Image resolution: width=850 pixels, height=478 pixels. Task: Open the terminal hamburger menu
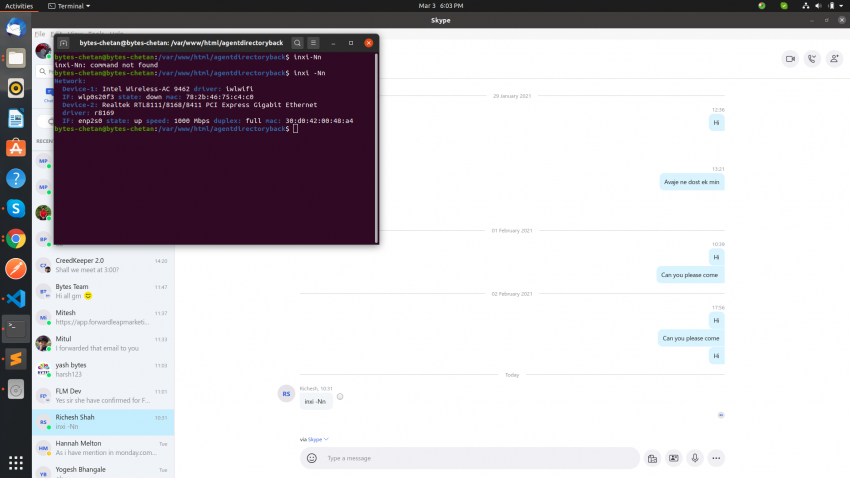(313, 43)
